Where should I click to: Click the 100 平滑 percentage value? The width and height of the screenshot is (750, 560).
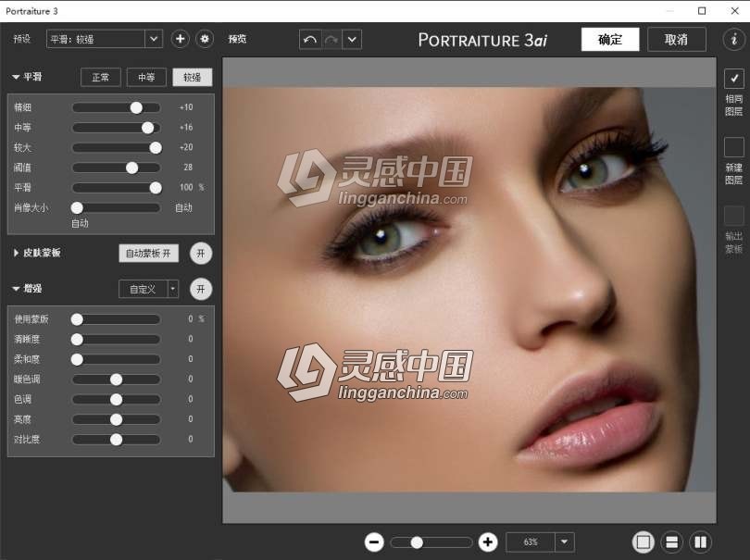pyautogui.click(x=186, y=188)
